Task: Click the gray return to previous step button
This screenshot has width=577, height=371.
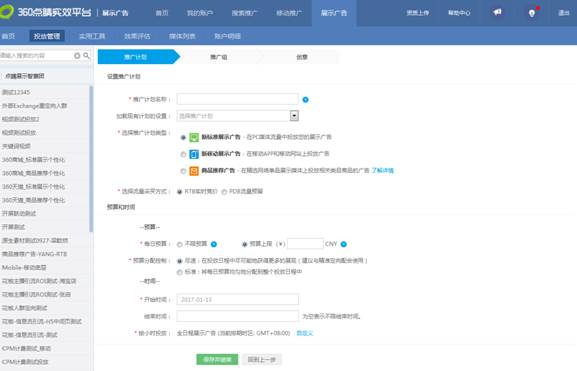Action: tap(262, 360)
